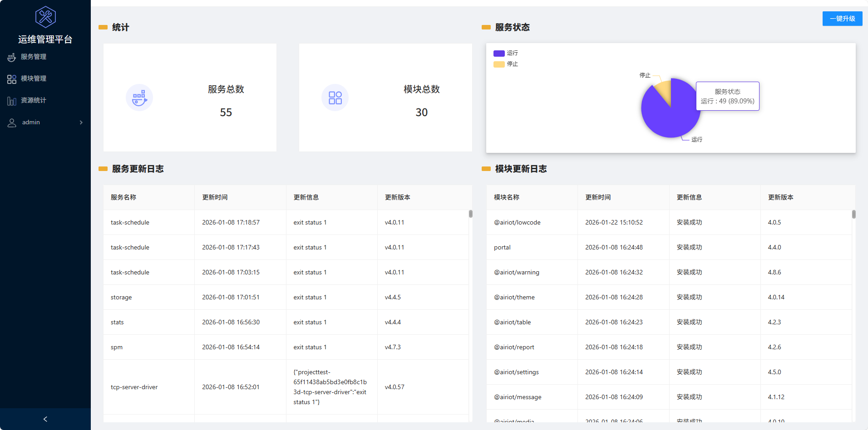This screenshot has width=868, height=430.
Task: Click the admin user avatar icon
Action: point(12,122)
